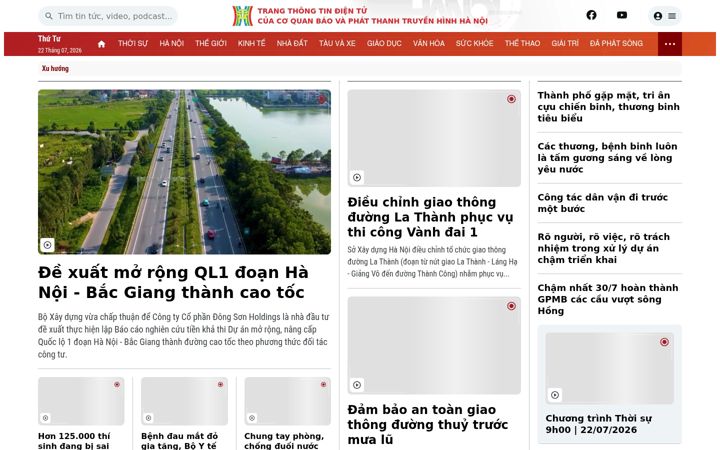Screen dimensions: 720x450
Task: Click summary text Sở Xây dựng Hà Nội
Action: (x=432, y=262)
